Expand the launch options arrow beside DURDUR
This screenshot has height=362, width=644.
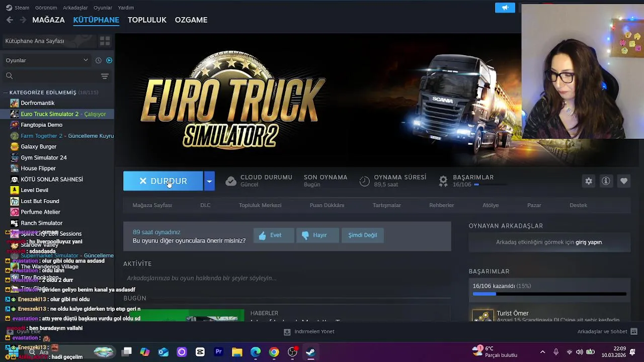pyautogui.click(x=209, y=181)
